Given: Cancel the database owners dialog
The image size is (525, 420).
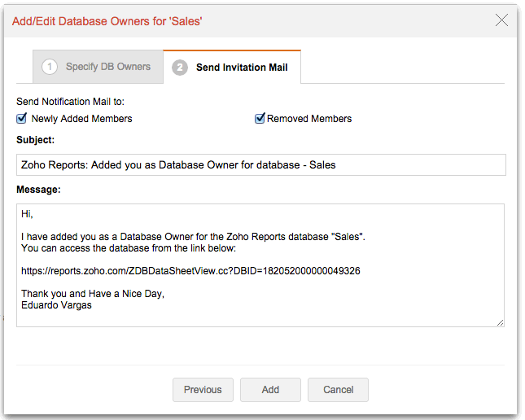Looking at the screenshot, I should 338,390.
